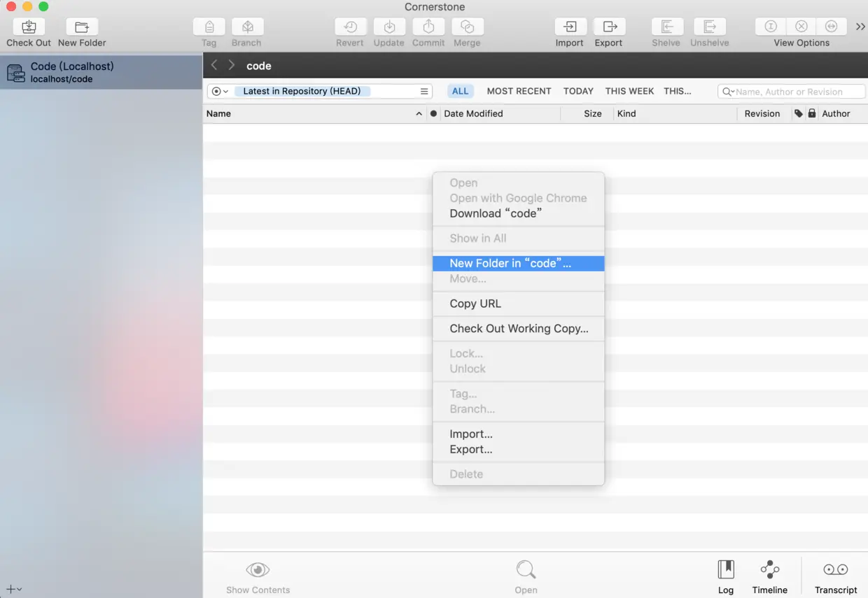Sort by the Name column header
This screenshot has height=598, width=868.
314,113
